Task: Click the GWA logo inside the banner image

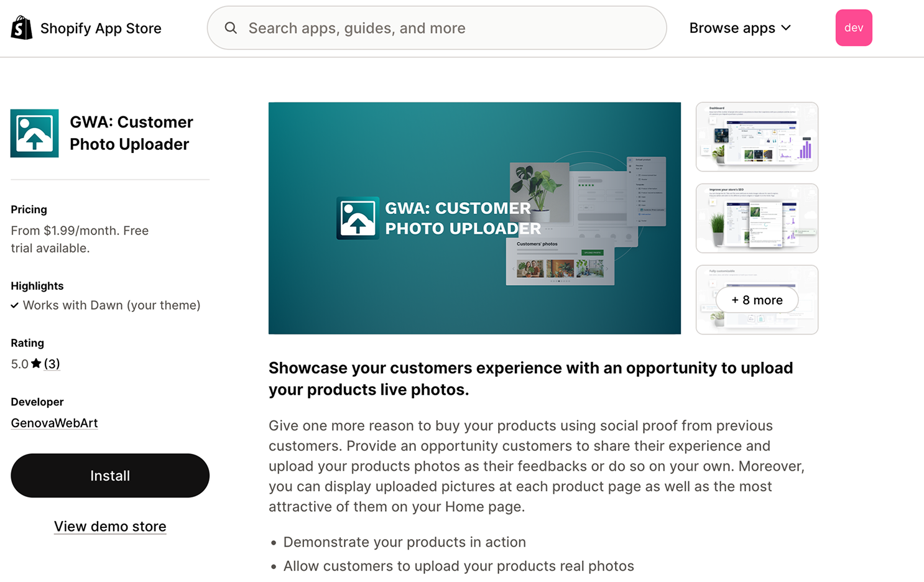Action: tap(358, 218)
